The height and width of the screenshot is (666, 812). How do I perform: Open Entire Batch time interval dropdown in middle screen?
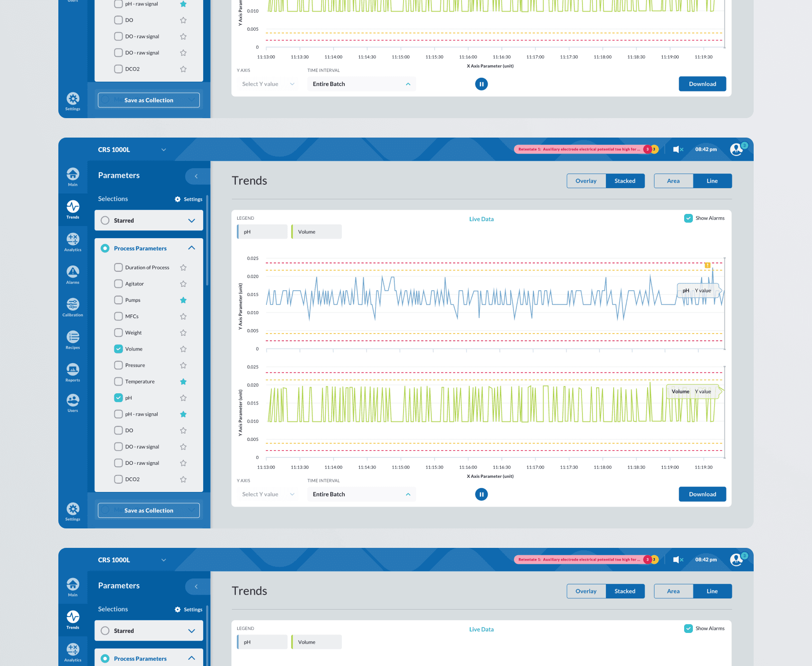(x=362, y=494)
